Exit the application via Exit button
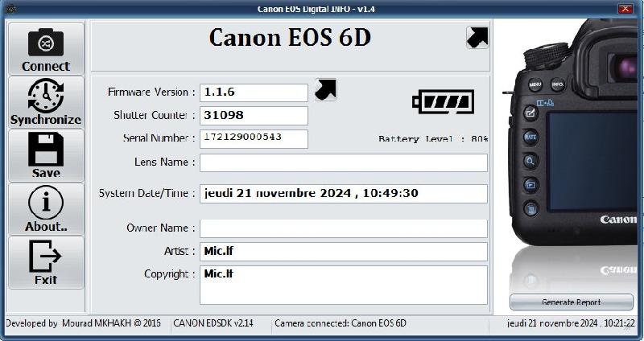 (x=46, y=262)
